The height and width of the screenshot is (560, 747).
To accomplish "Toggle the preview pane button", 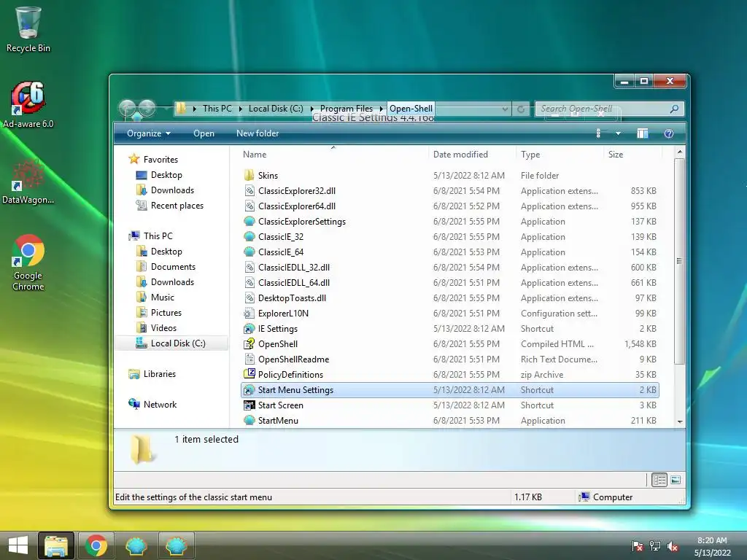I will [x=642, y=133].
